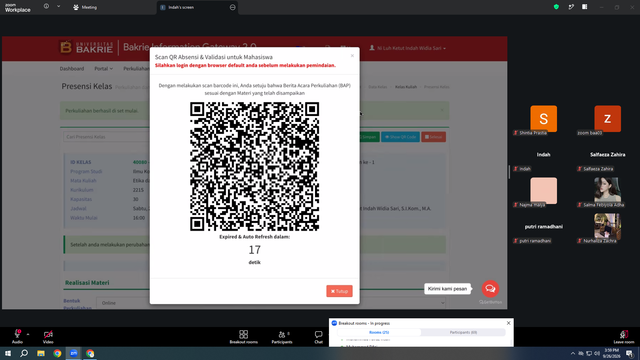The height and width of the screenshot is (360, 640).
Task: Click the pen icon left of the view icon
Action: click(571, 7)
